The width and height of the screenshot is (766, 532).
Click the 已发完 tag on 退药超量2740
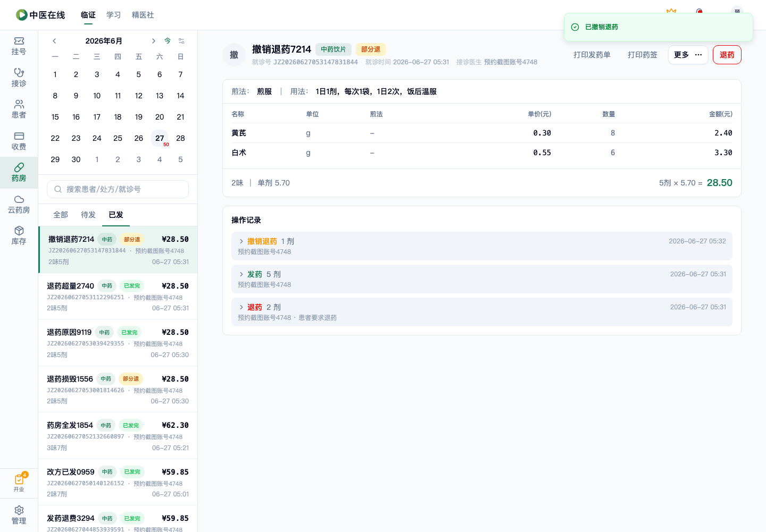132,286
